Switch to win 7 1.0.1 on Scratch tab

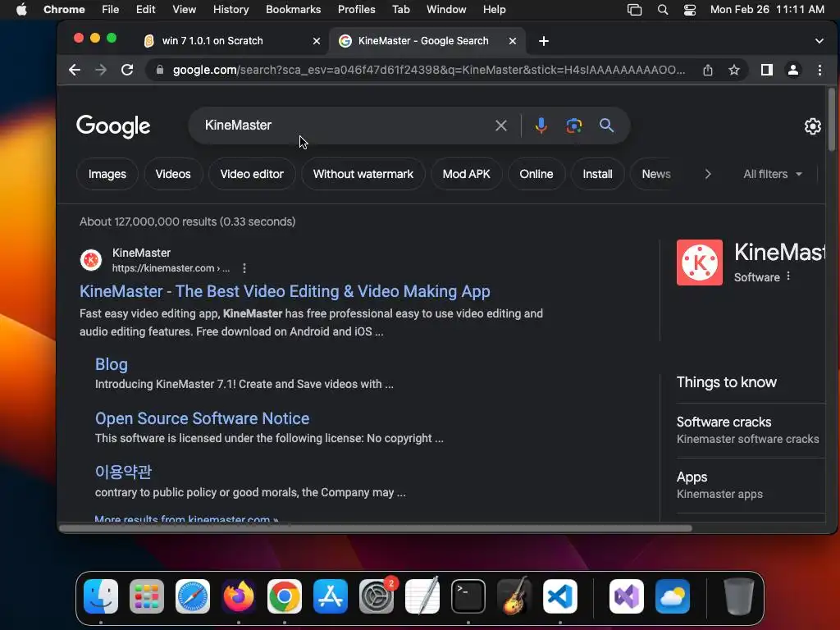tap(231, 41)
